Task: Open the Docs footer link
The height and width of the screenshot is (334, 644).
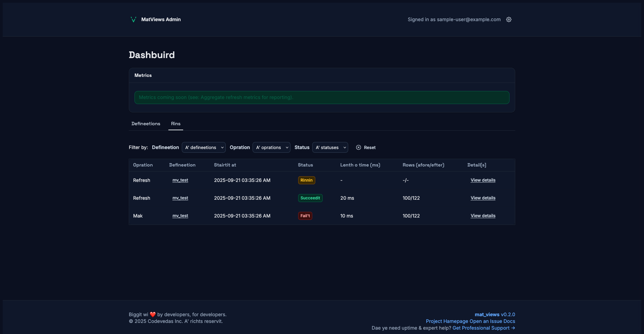Action: click(x=509, y=321)
